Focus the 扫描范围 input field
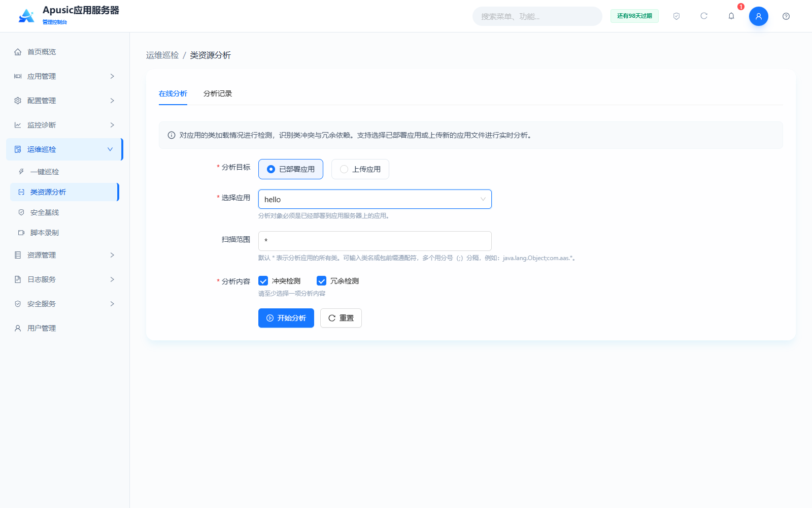 375,241
